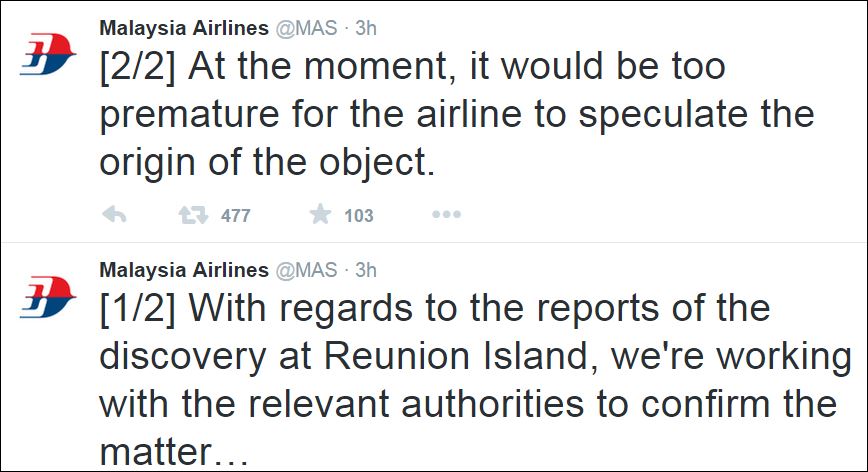Open the Malaysia Airlines profile name on the bottom tweet
The image size is (868, 472).
[183, 270]
